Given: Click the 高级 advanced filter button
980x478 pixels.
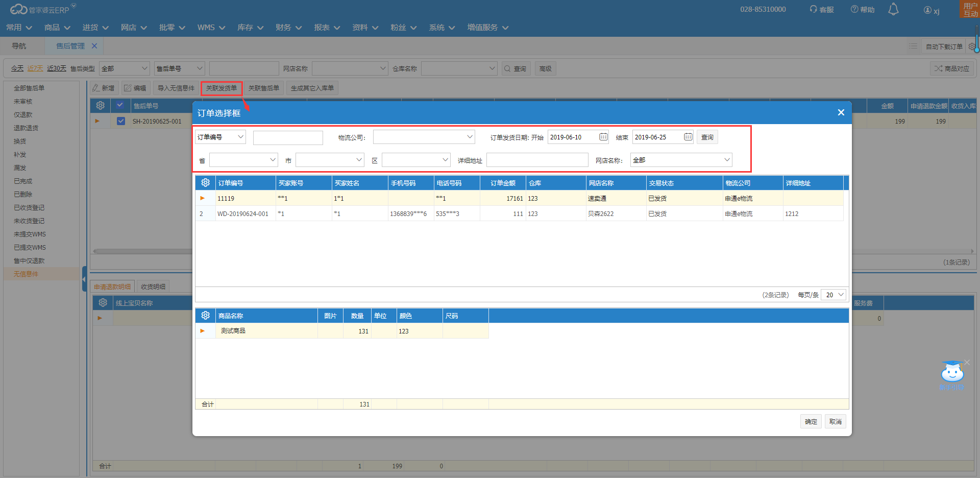Looking at the screenshot, I should 545,68.
